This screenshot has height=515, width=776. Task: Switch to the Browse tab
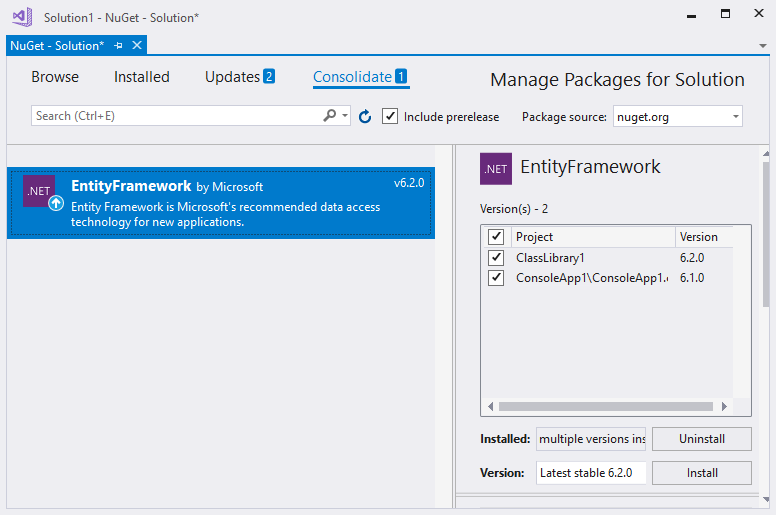[x=55, y=77]
